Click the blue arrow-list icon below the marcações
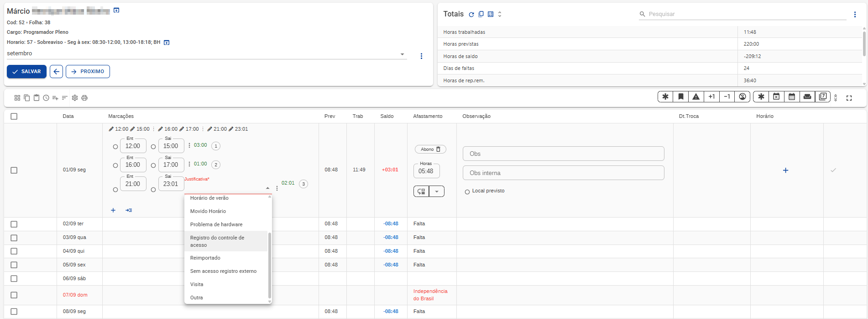Viewport: 868px width, 319px height. tap(129, 210)
